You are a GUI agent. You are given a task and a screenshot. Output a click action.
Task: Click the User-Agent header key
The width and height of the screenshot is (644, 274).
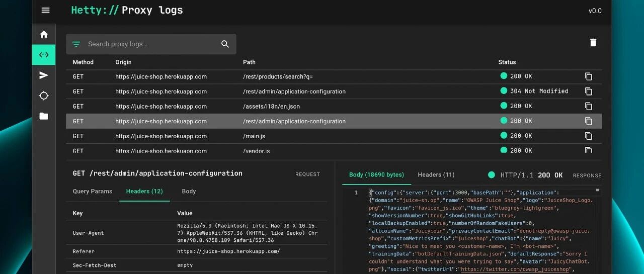pyautogui.click(x=88, y=233)
